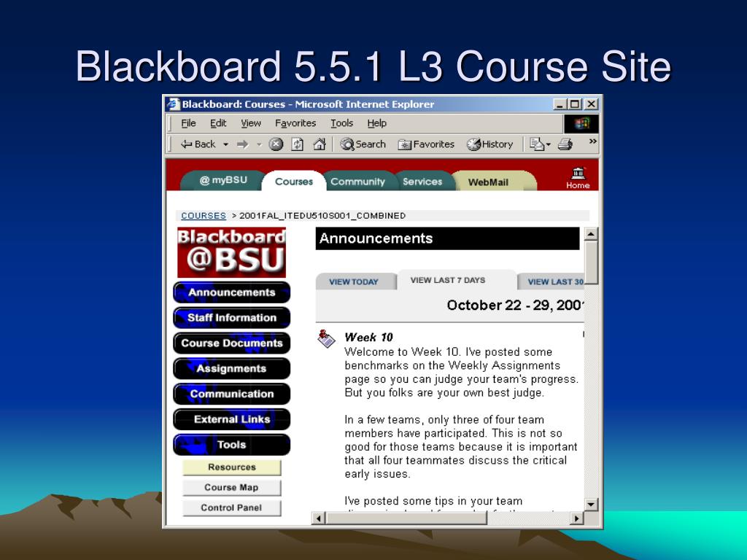
Task: Click the browser Home house icon
Action: 320,144
